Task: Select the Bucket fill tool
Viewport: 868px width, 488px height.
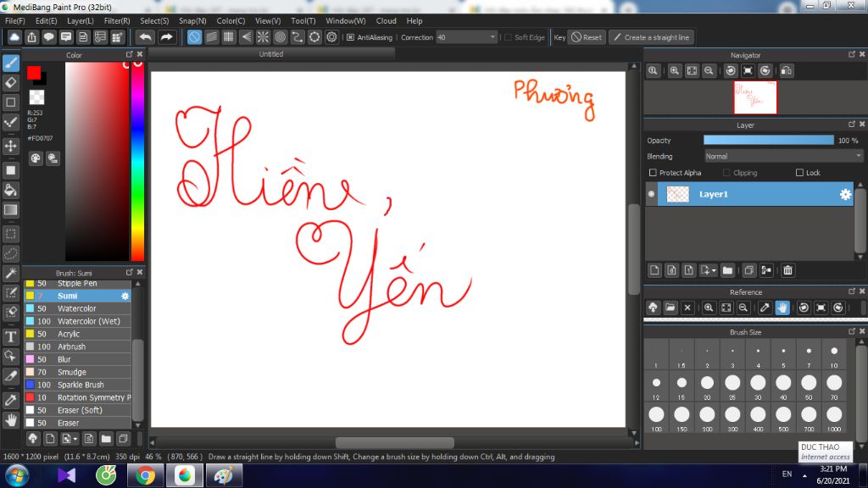Action: point(10,191)
